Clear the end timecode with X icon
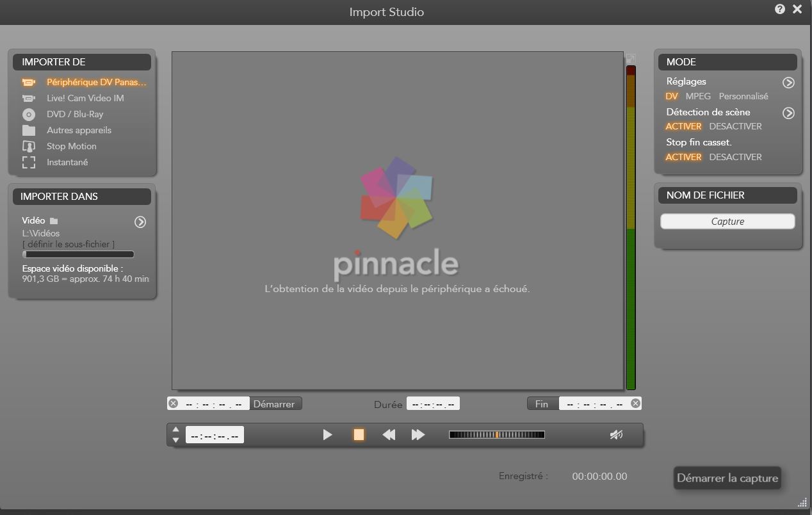The height and width of the screenshot is (515, 812). pos(635,403)
